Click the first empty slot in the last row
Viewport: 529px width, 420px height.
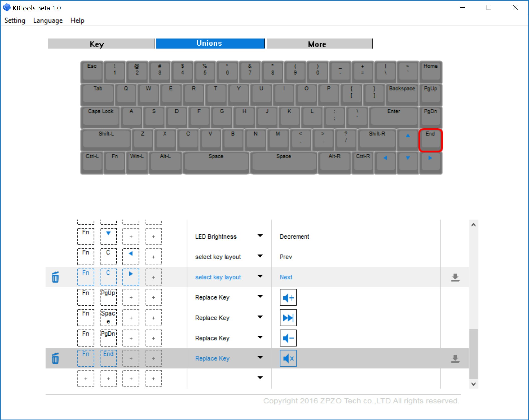click(85, 379)
